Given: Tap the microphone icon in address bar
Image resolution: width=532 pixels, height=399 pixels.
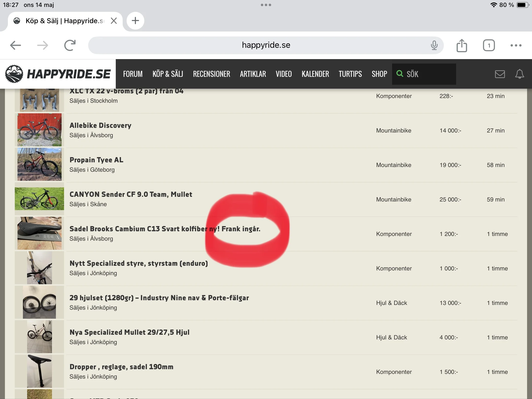Looking at the screenshot, I should coord(434,45).
